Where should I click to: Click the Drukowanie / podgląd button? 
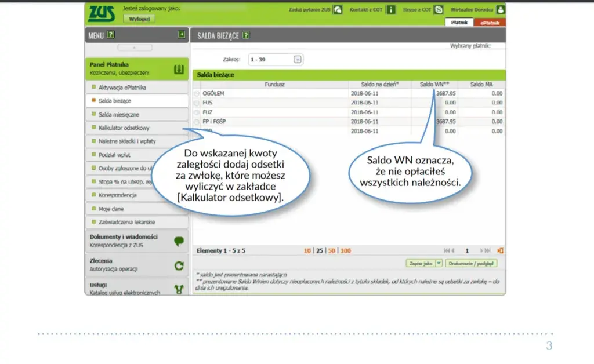(471, 263)
